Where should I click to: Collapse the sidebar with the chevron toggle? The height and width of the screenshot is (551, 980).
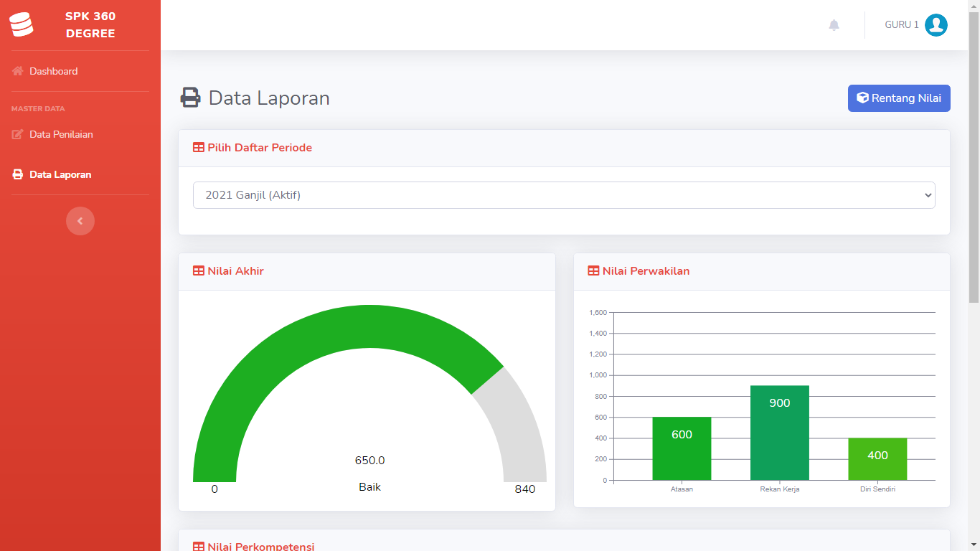(80, 221)
